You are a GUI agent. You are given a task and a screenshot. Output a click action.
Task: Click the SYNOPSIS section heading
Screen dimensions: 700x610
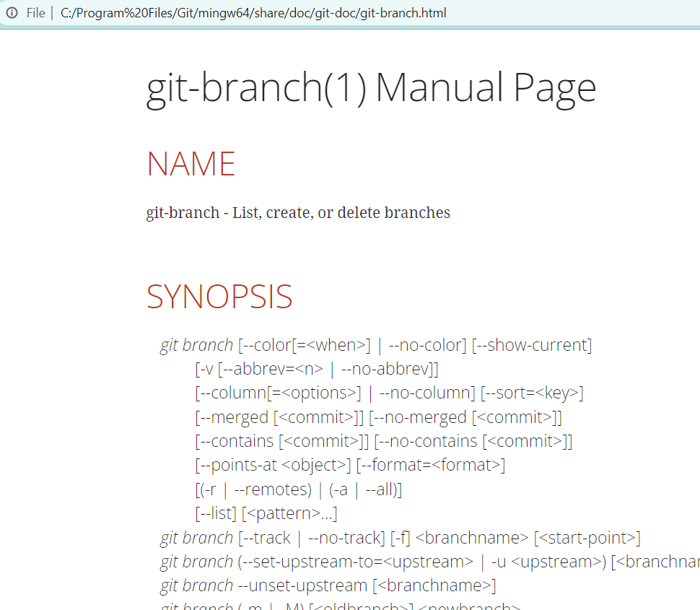click(219, 297)
